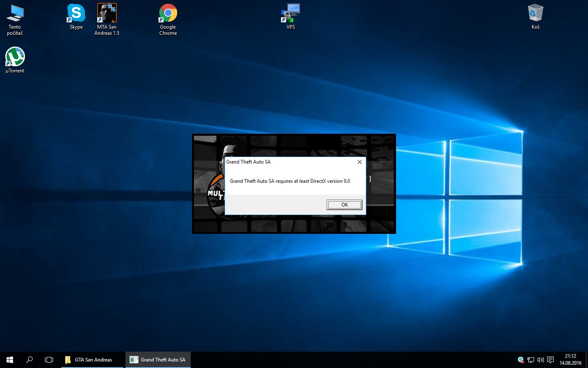
Task: Select the Tento počítač icon
Action: pyautogui.click(x=15, y=19)
